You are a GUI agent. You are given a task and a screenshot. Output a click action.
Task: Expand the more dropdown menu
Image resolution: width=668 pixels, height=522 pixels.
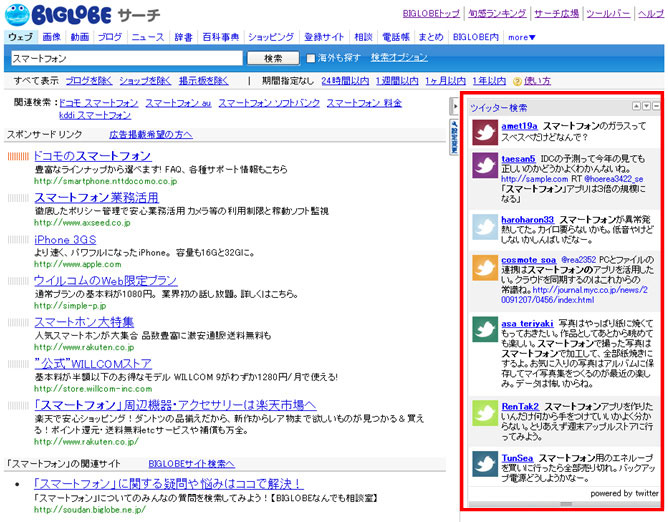pyautogui.click(x=521, y=37)
